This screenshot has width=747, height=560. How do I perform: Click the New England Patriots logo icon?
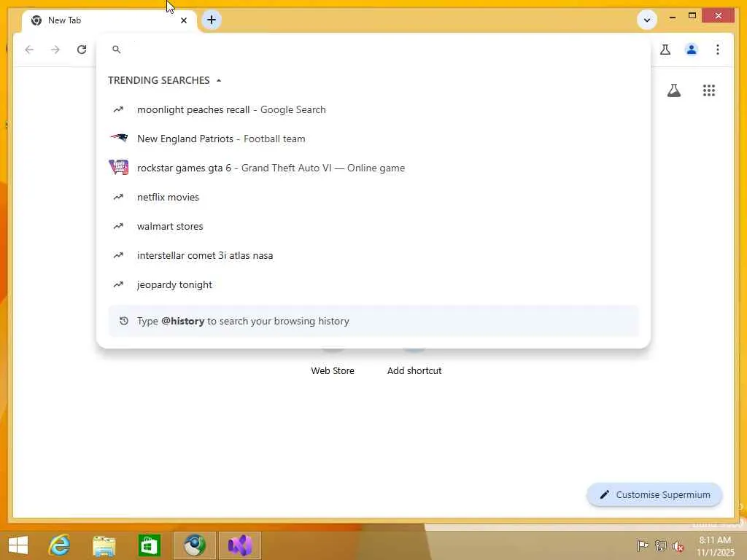(x=119, y=138)
